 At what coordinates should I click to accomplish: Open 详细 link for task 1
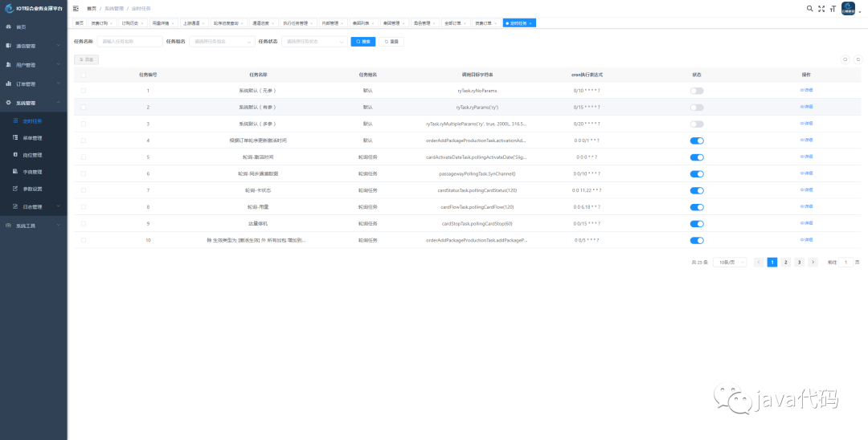point(807,90)
